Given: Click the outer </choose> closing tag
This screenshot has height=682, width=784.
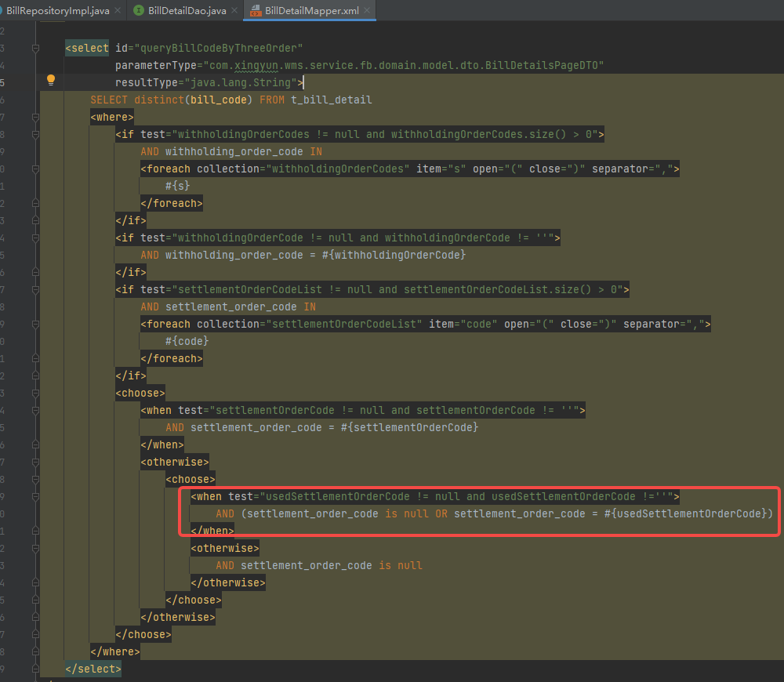Looking at the screenshot, I should pyautogui.click(x=143, y=634).
